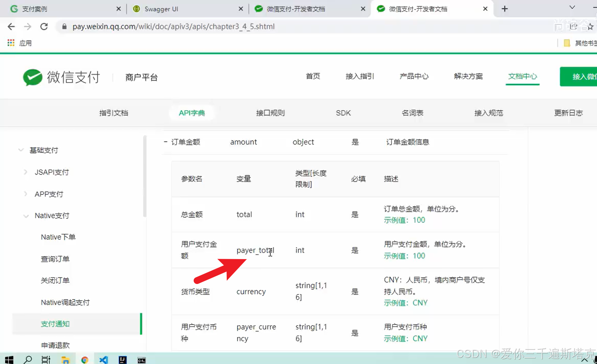597x364 pixels.
Task: Click '订单总金额，单位为分。' description
Action: [421, 209]
